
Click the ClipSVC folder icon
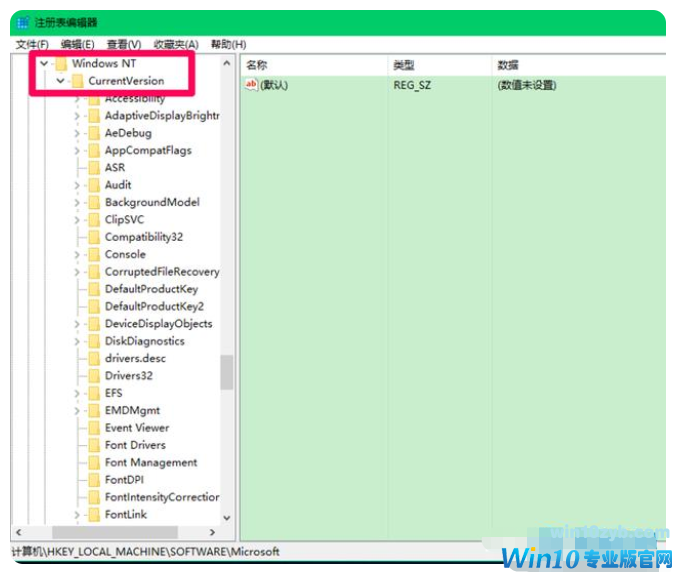(x=94, y=220)
